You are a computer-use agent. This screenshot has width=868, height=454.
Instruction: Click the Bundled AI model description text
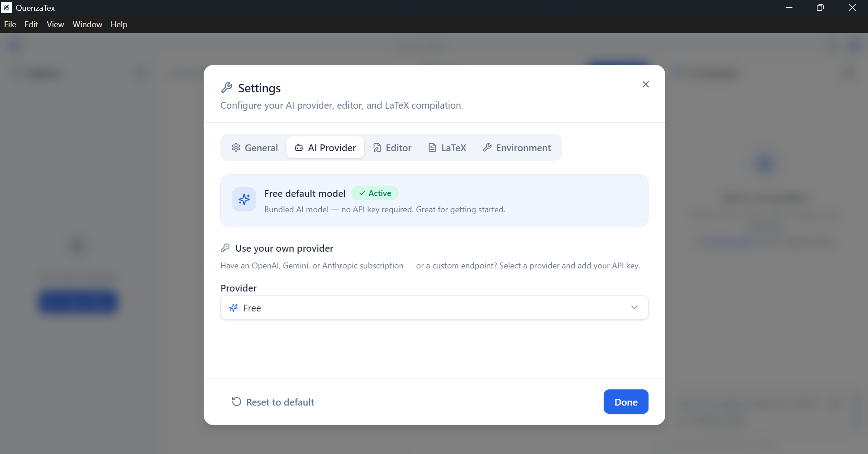[385, 210]
